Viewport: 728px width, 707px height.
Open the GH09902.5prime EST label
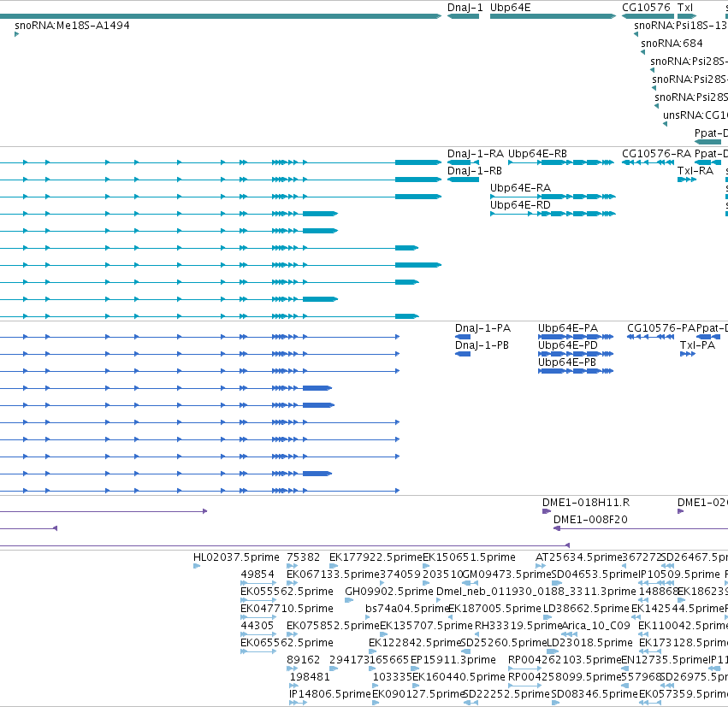pos(389,592)
